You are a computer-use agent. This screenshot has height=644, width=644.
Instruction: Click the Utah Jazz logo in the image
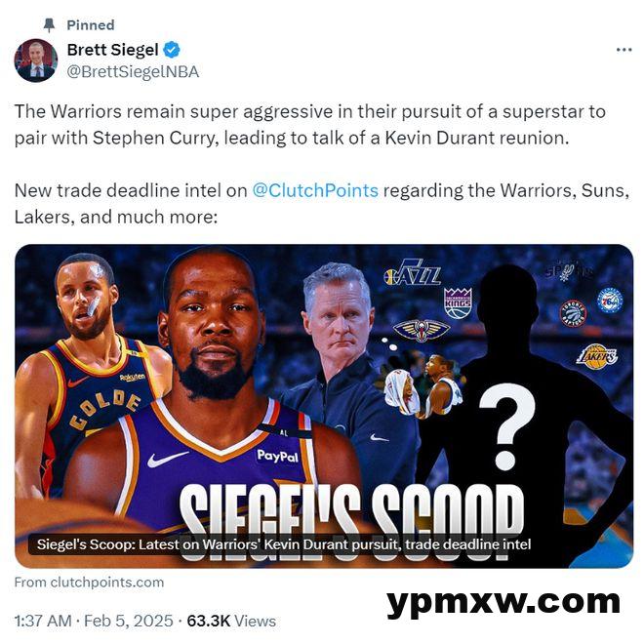pyautogui.click(x=412, y=272)
